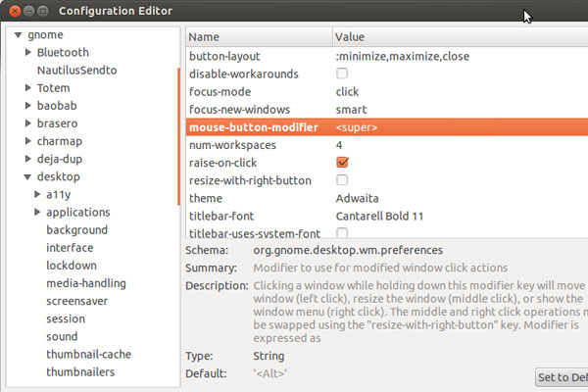
Task: Collapse the desktop tree node
Action: tap(27, 177)
